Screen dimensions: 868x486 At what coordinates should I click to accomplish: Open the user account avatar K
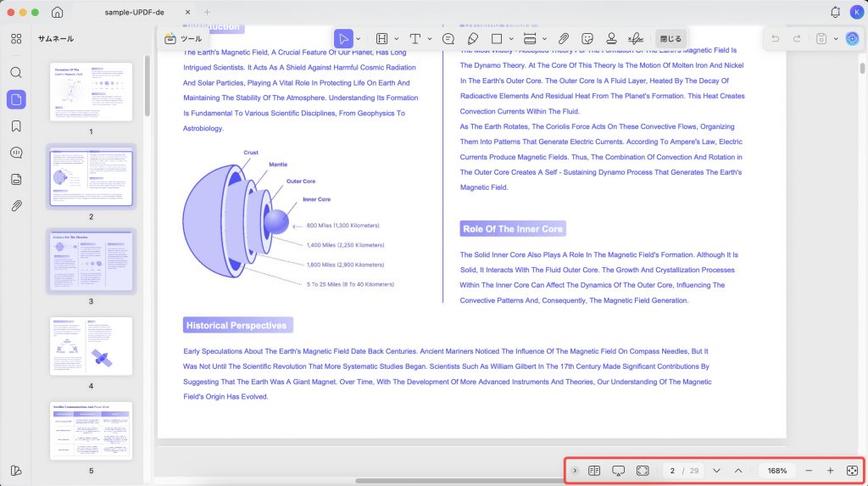click(x=856, y=12)
